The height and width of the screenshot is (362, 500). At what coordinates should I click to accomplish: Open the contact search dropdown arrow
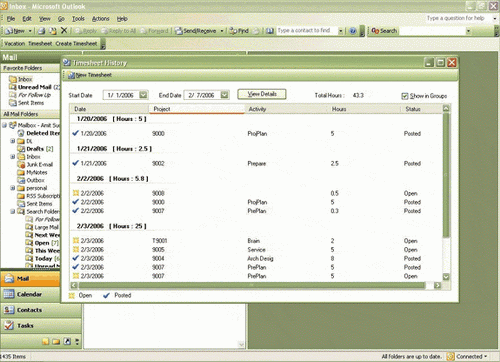click(x=340, y=31)
